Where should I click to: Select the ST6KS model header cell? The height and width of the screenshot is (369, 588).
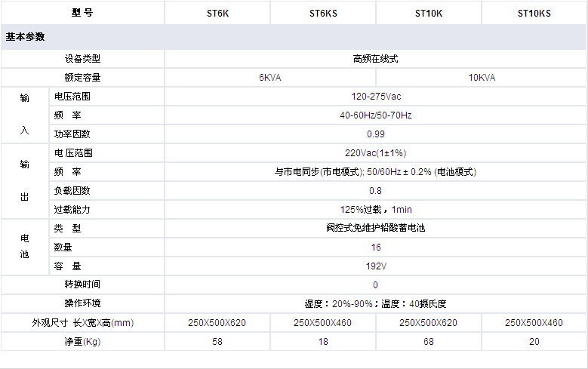[x=323, y=13]
